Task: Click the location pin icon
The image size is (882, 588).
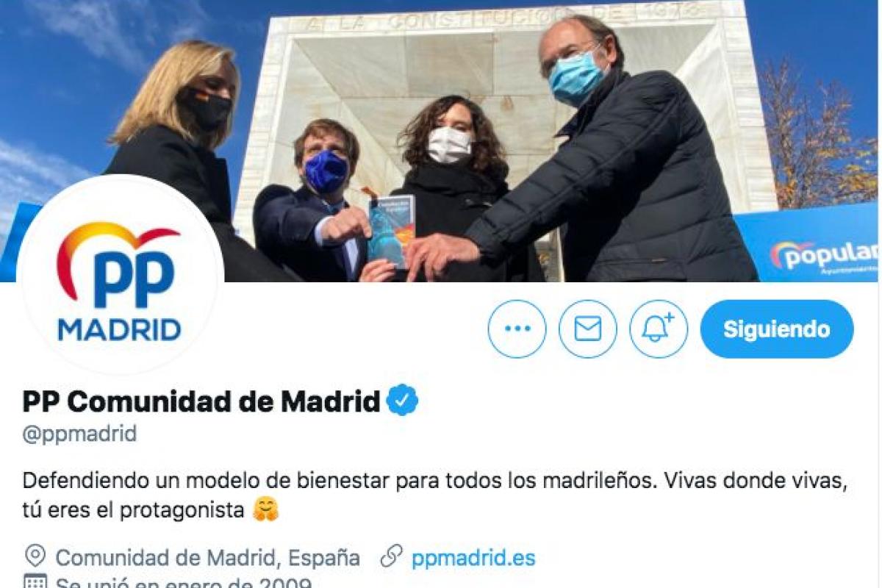Action: [x=35, y=557]
